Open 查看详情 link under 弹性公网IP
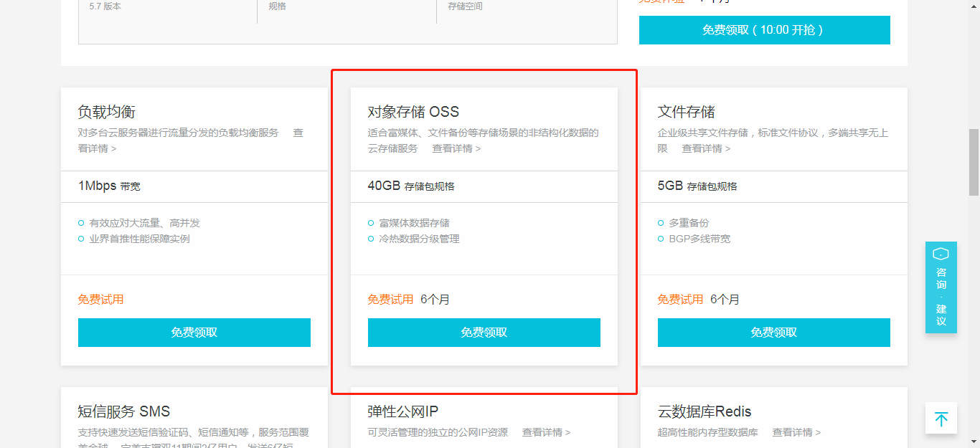The height and width of the screenshot is (448, 980). pyautogui.click(x=546, y=432)
